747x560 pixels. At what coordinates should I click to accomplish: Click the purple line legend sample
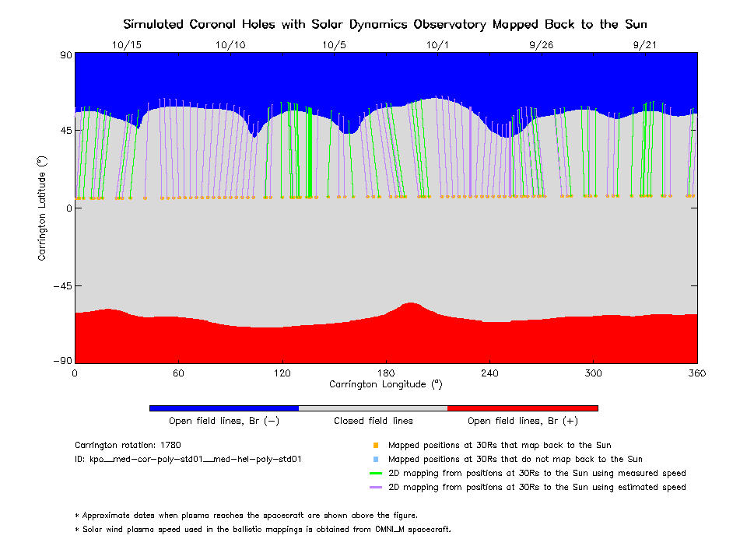pyautogui.click(x=375, y=488)
